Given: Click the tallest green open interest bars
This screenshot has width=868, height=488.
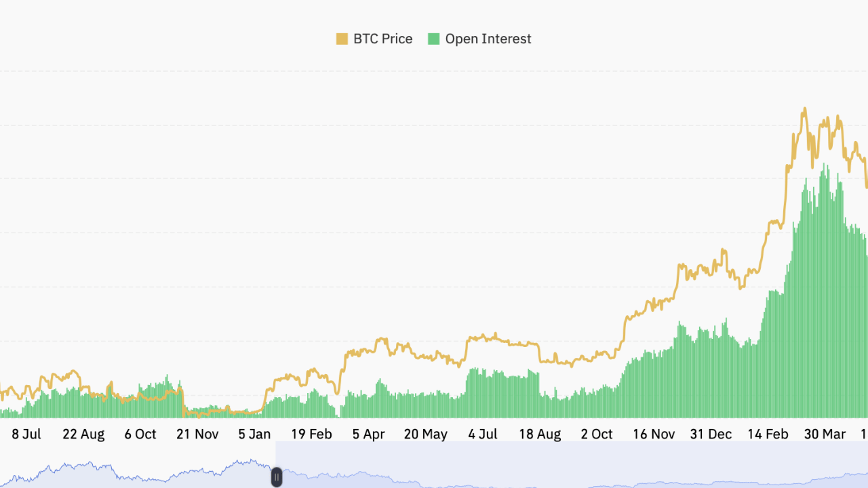Looking at the screenshot, I should click(825, 291).
